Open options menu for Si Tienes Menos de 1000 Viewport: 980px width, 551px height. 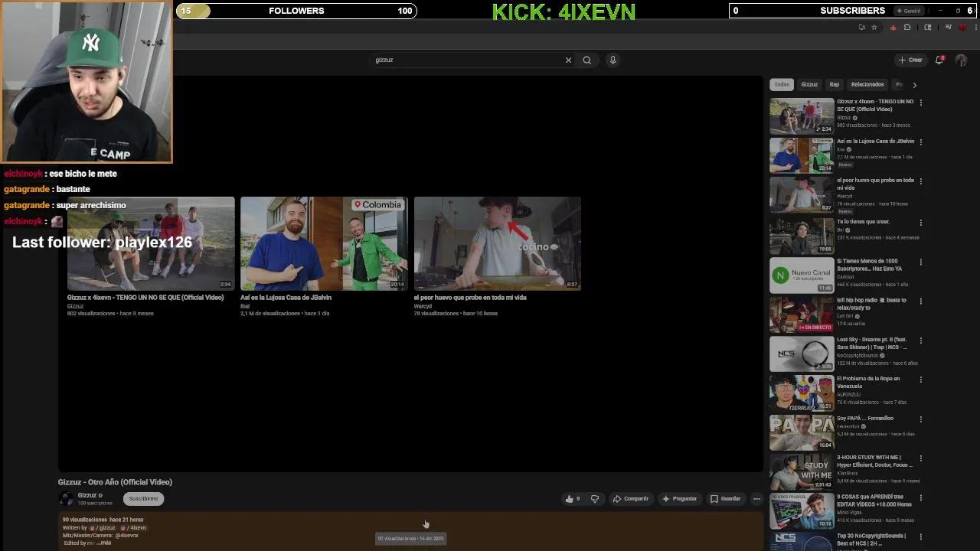(x=920, y=262)
